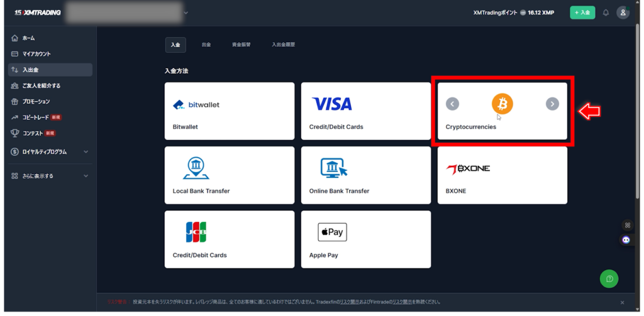Open the chatbot assistant icon

point(626,239)
